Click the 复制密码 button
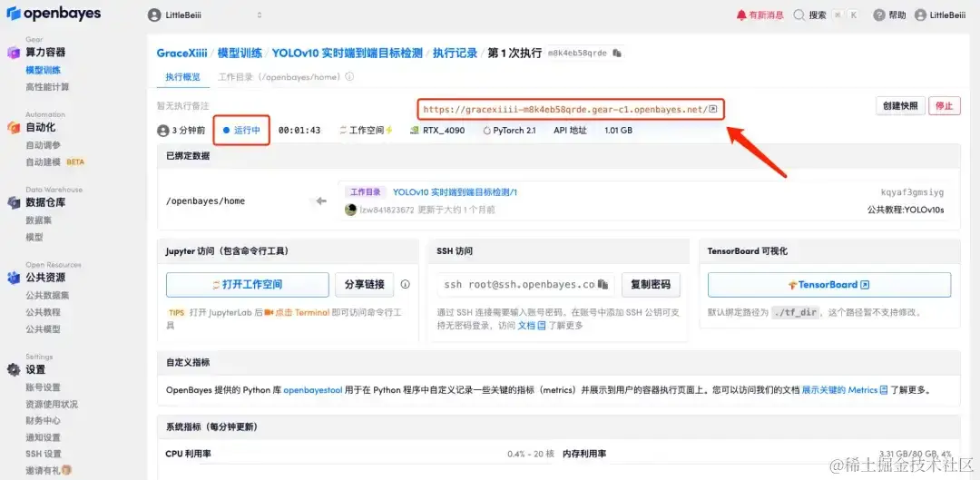 coord(651,284)
